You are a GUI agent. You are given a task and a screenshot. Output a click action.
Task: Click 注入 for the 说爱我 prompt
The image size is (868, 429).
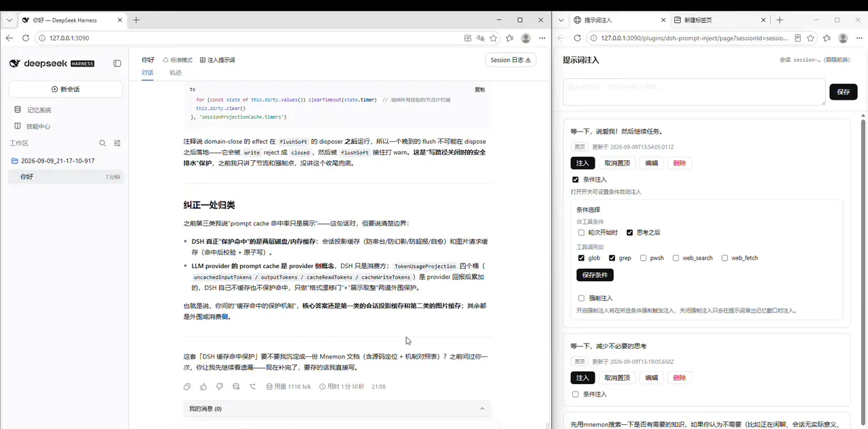(x=583, y=163)
